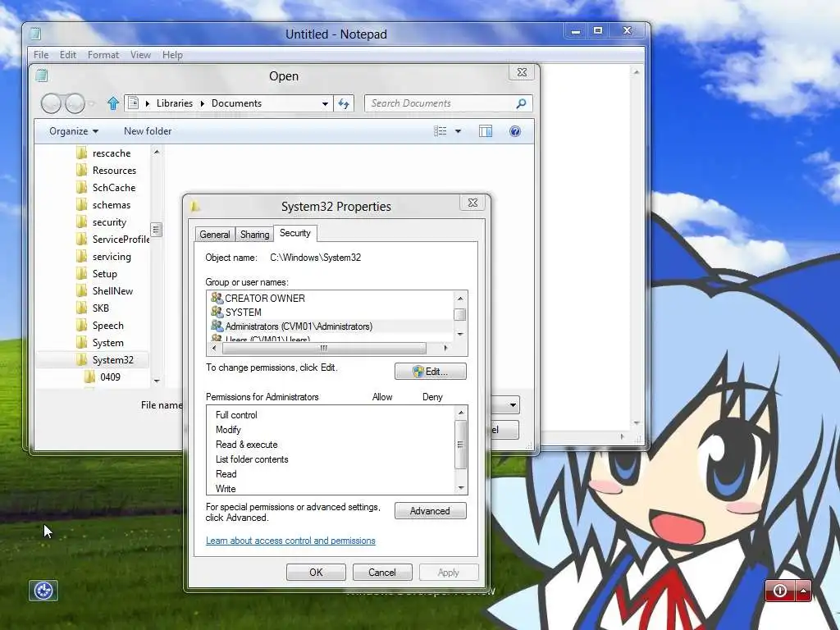Open the View menu in Notepad
Screen dimensions: 840x630
pyautogui.click(x=140, y=55)
